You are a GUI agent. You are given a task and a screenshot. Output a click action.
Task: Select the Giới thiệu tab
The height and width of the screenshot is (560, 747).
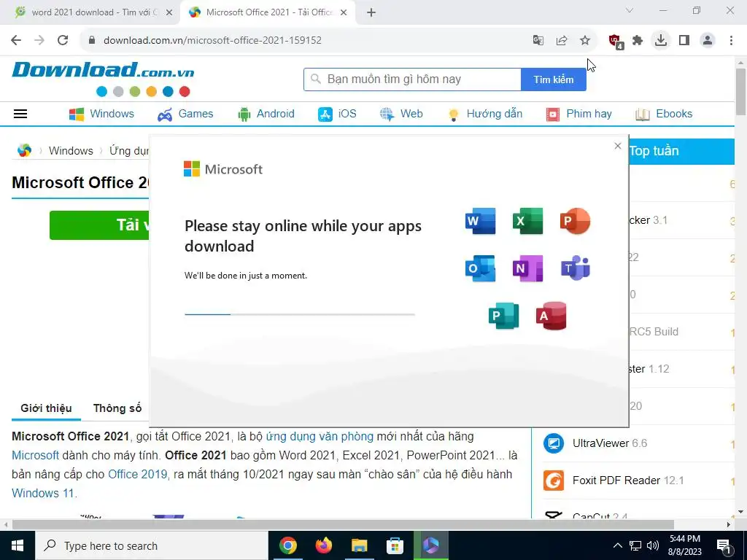pos(46,408)
